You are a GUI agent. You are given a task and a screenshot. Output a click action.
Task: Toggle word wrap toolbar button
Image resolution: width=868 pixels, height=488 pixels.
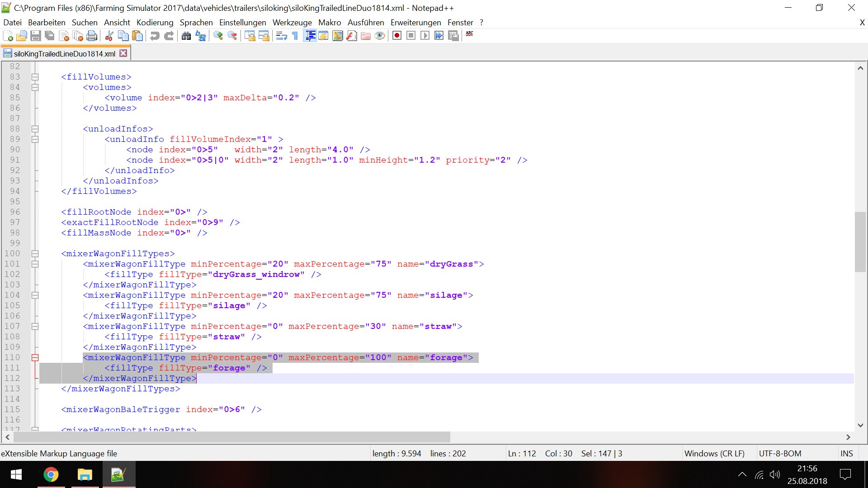click(281, 36)
